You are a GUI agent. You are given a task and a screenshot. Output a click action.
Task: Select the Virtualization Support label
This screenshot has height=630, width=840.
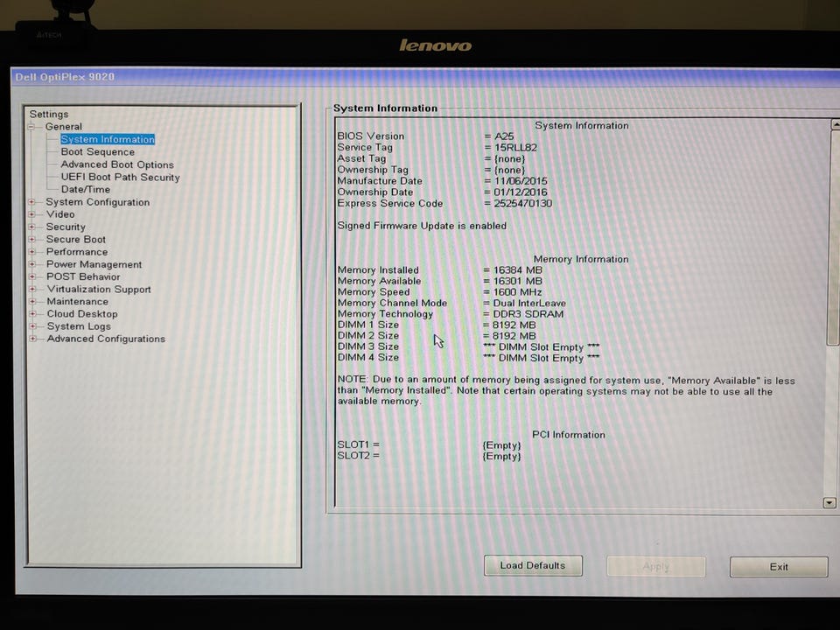click(x=99, y=290)
